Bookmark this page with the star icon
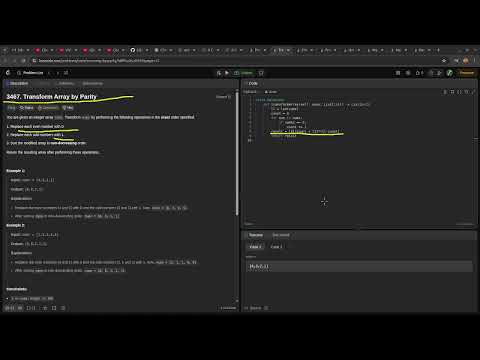 click(x=444, y=61)
